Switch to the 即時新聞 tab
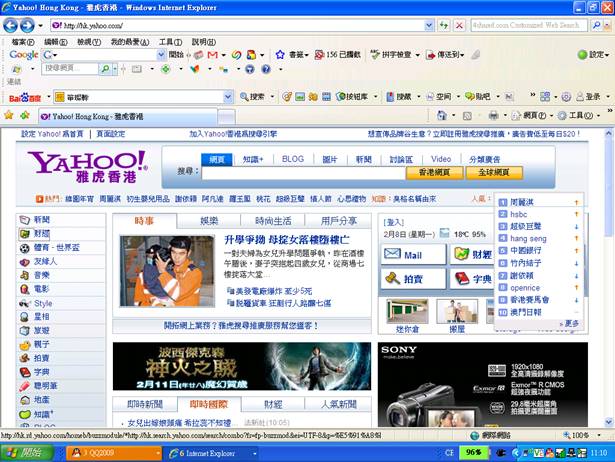This screenshot has width=615, height=462. tap(145, 404)
